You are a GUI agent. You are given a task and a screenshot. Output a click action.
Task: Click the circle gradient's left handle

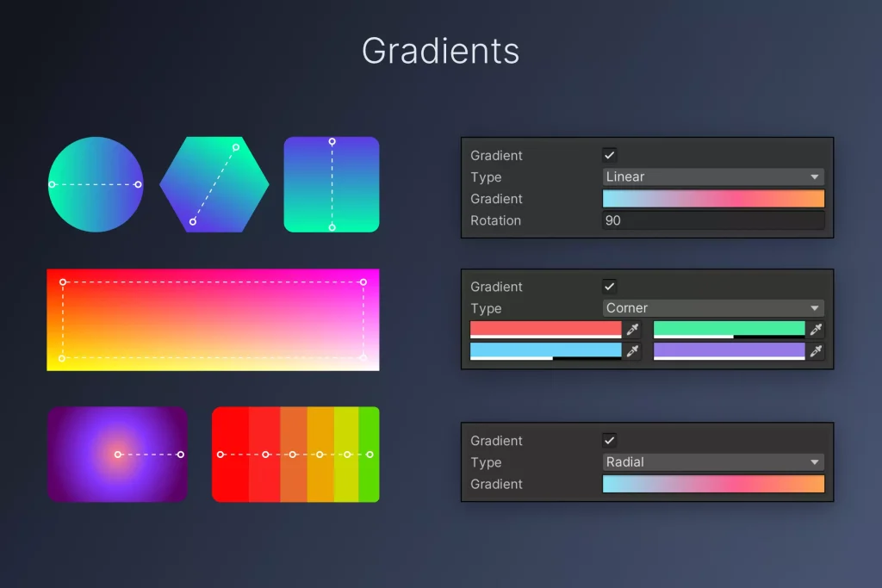tap(52, 184)
